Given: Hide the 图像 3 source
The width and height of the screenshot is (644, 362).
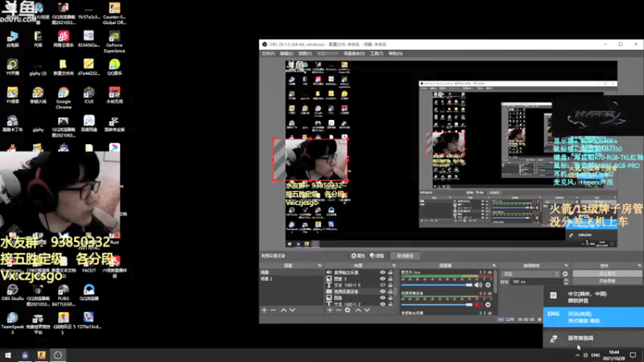Looking at the screenshot, I should [x=382, y=278].
